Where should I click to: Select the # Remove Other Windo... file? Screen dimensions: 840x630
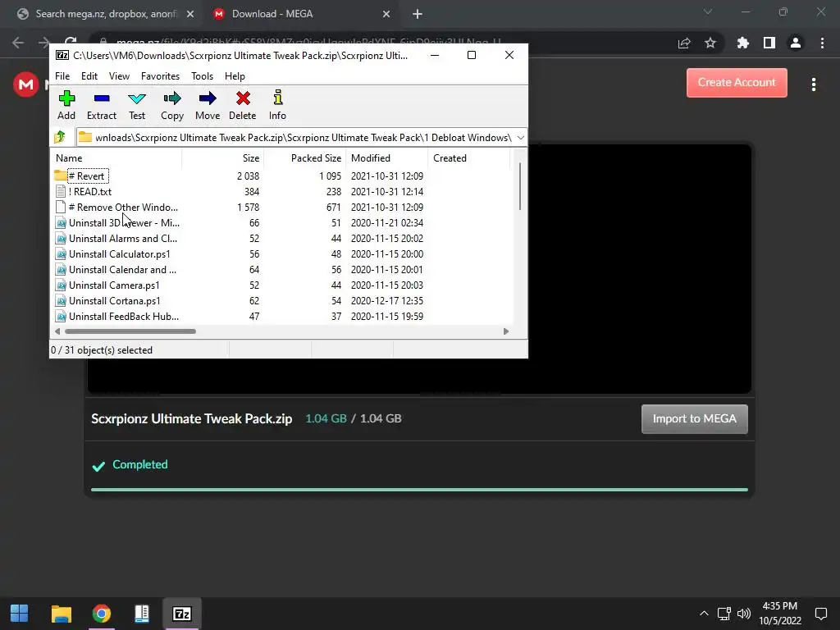point(123,207)
